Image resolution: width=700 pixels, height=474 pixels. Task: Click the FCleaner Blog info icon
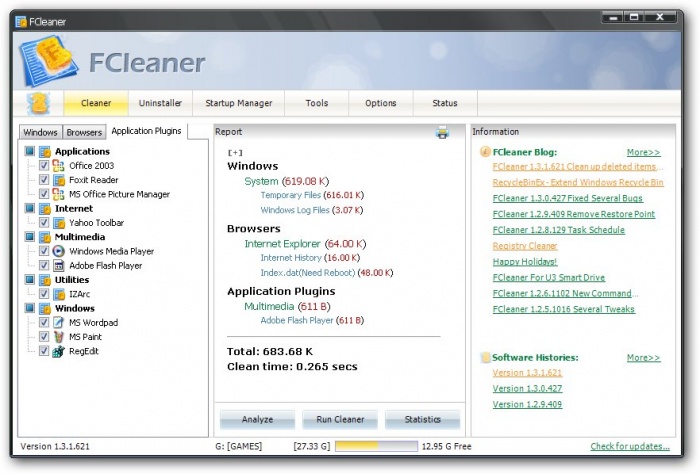(x=485, y=152)
